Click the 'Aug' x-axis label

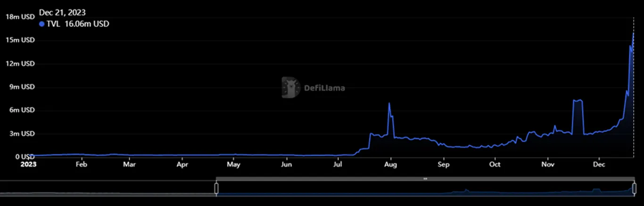click(391, 165)
